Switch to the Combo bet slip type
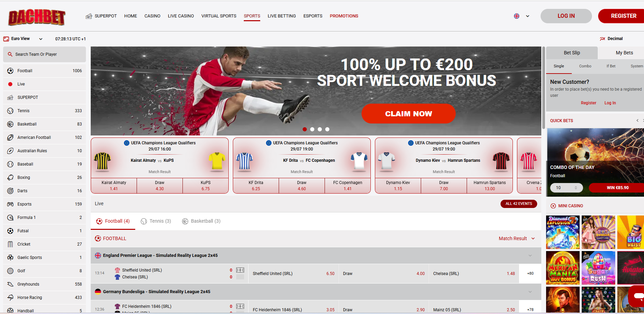Screen dimensions: 644x314 tap(585, 66)
